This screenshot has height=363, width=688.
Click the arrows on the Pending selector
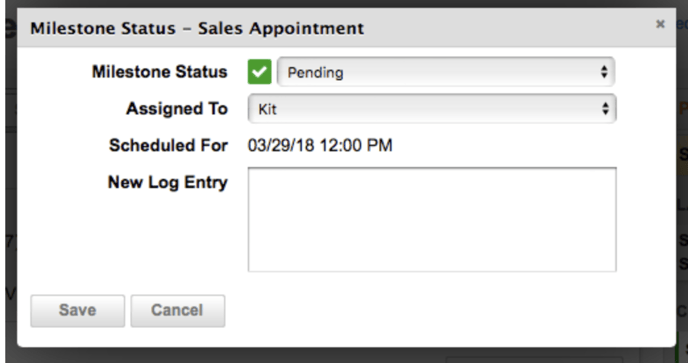tap(604, 72)
